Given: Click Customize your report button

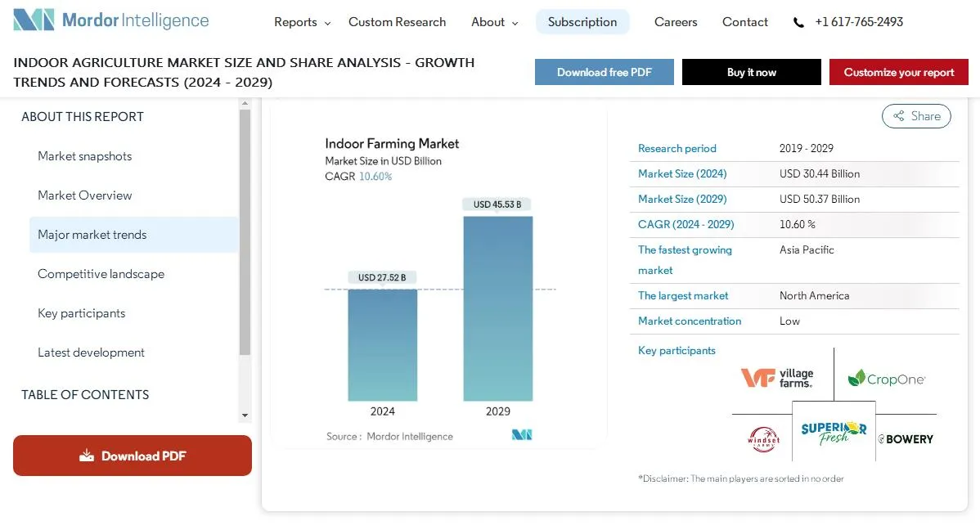Looking at the screenshot, I should tap(898, 72).
